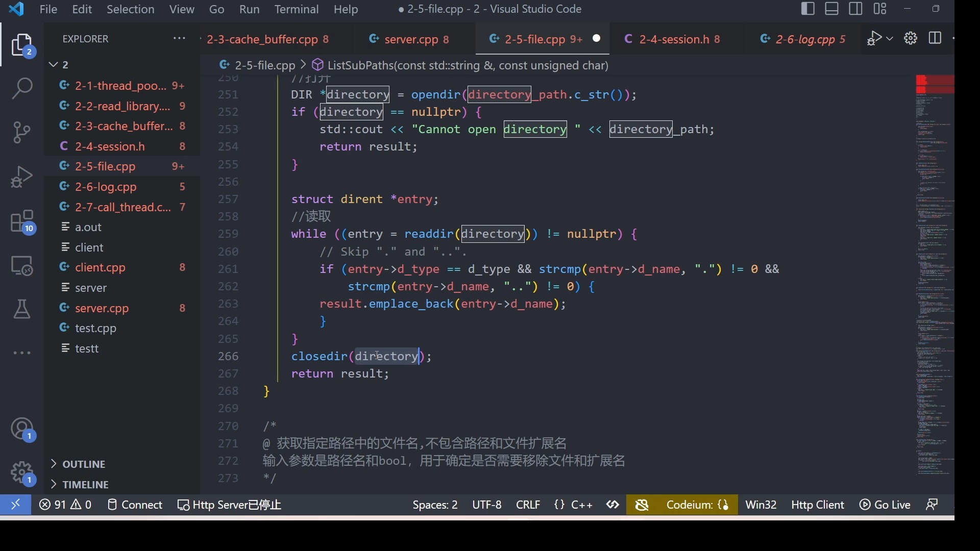Open 2-2-read_library file in Explorer

coord(122,106)
